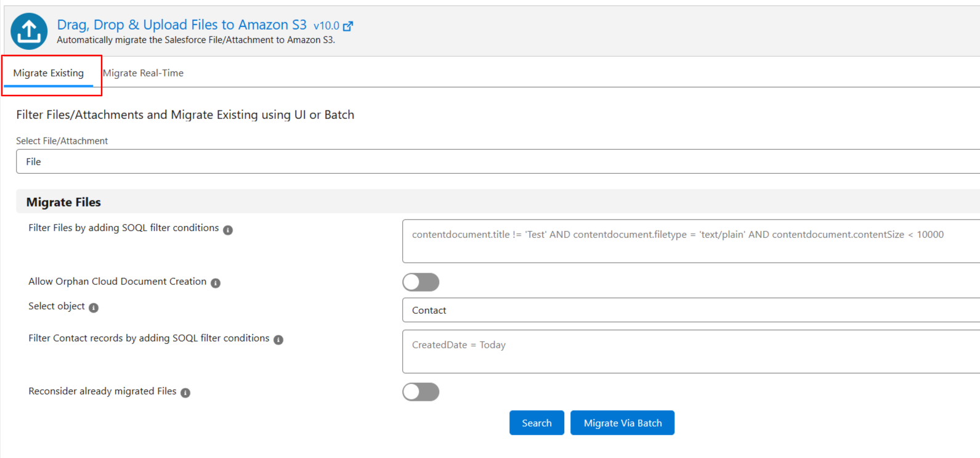This screenshot has height=458, width=980.
Task: Click the Search button
Action: [537, 423]
